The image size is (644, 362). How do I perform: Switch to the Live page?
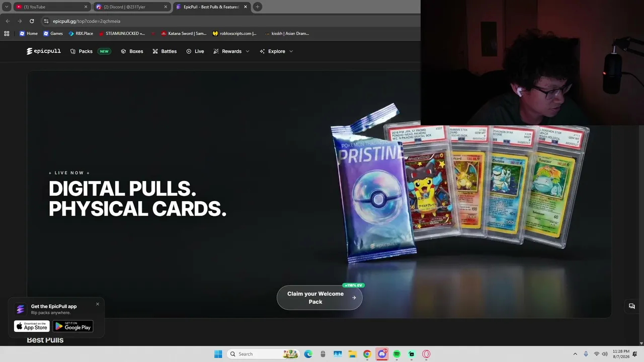tap(195, 51)
